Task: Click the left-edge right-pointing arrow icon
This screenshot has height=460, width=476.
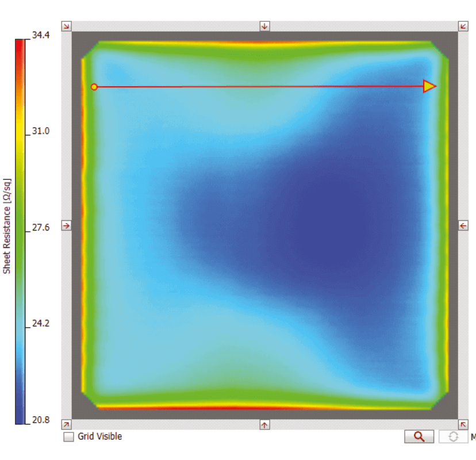Action: (x=66, y=225)
